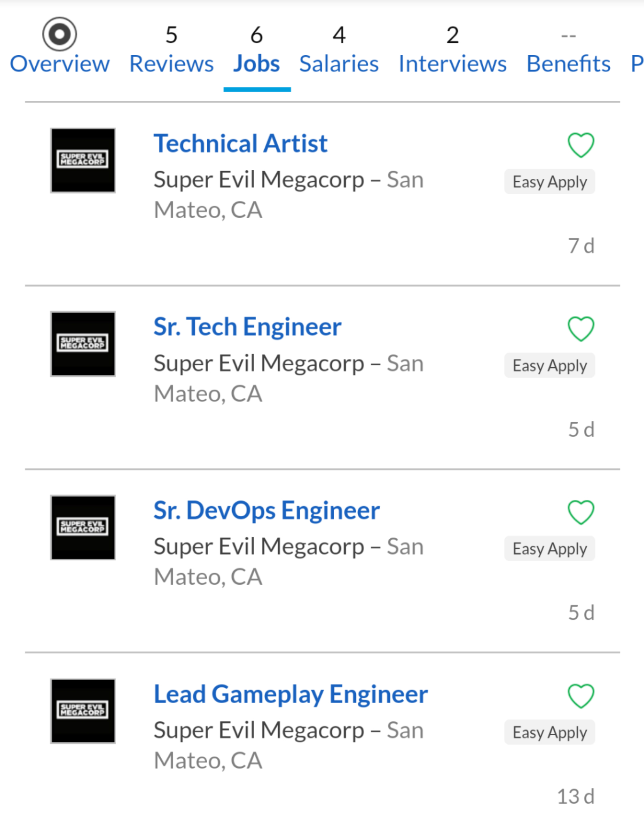View the Sr. DevOps Engineer job
The height and width of the screenshot is (832, 644).
pyautogui.click(x=266, y=510)
